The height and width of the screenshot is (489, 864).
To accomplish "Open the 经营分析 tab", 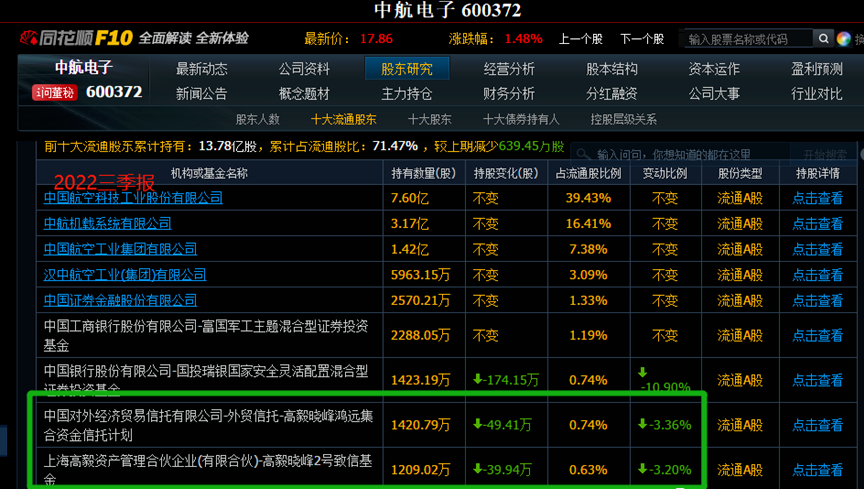I will click(x=509, y=69).
